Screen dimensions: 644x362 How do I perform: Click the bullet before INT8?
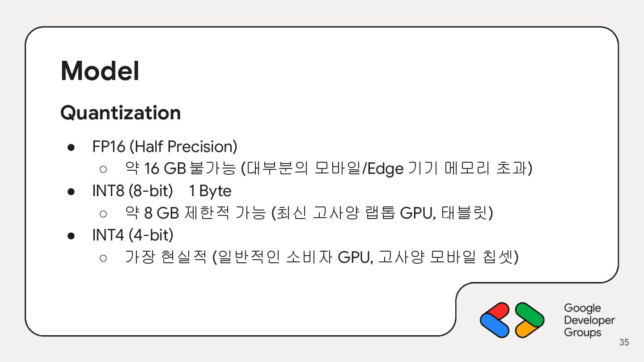(x=71, y=191)
